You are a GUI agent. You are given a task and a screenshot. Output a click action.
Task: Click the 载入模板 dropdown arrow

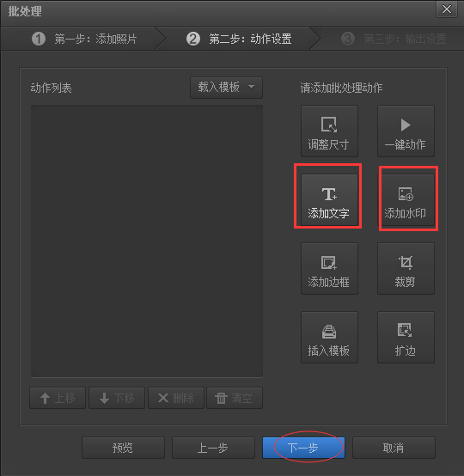click(x=252, y=87)
